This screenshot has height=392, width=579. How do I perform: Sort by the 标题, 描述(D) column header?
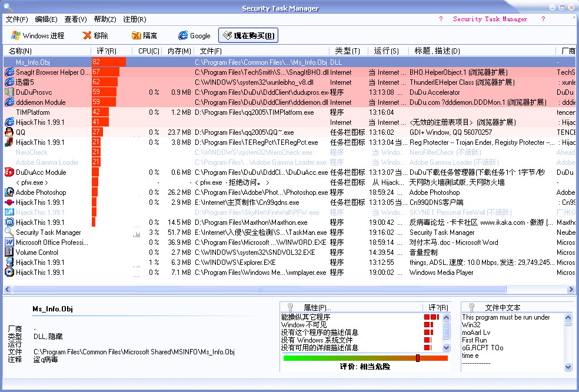pyautogui.click(x=482, y=51)
